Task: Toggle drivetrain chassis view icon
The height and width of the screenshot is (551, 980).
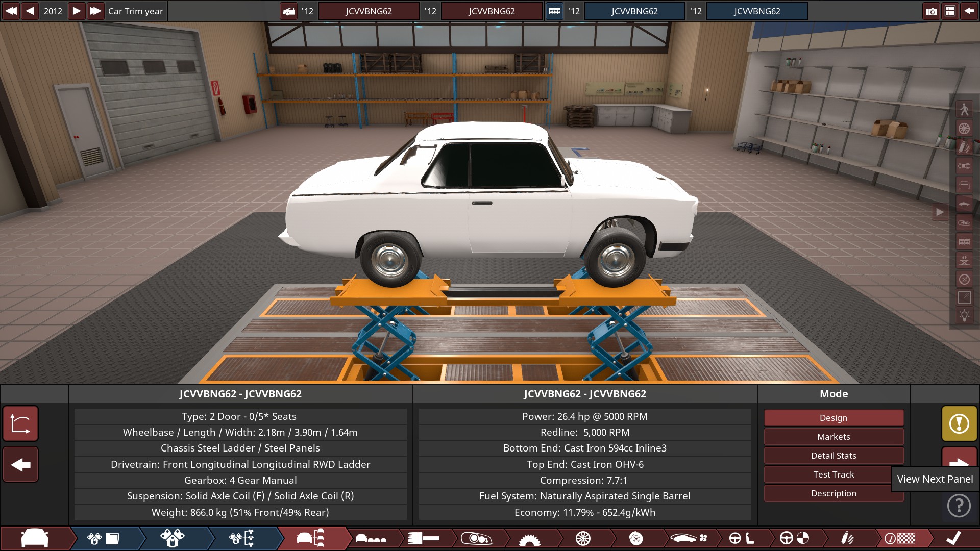Action: (964, 166)
